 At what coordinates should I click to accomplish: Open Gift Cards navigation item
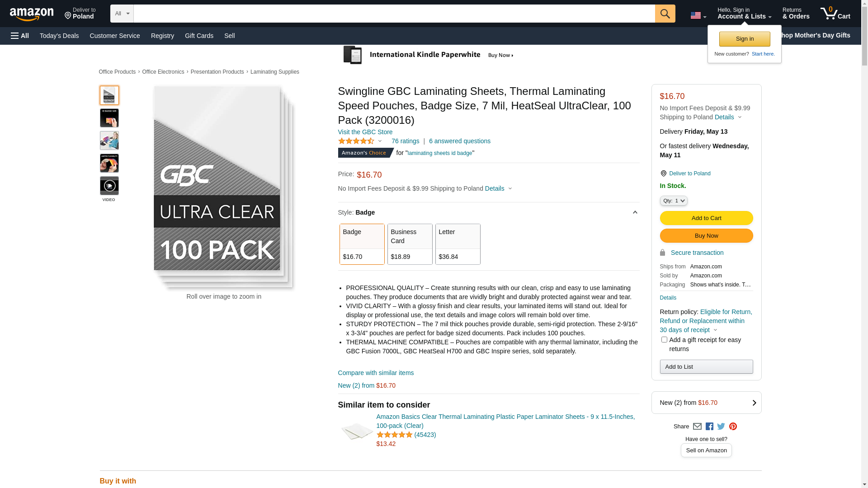click(199, 36)
